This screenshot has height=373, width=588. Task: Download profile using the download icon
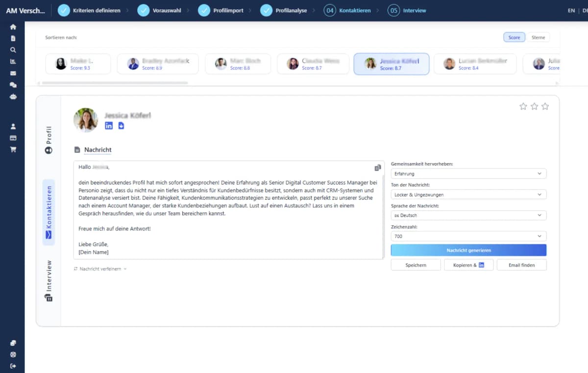click(x=121, y=126)
